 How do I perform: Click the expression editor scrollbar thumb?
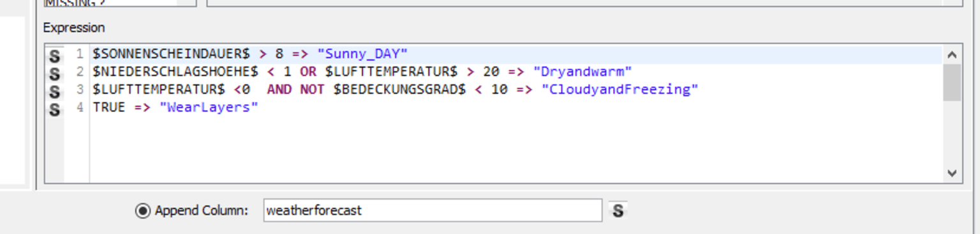point(952,82)
